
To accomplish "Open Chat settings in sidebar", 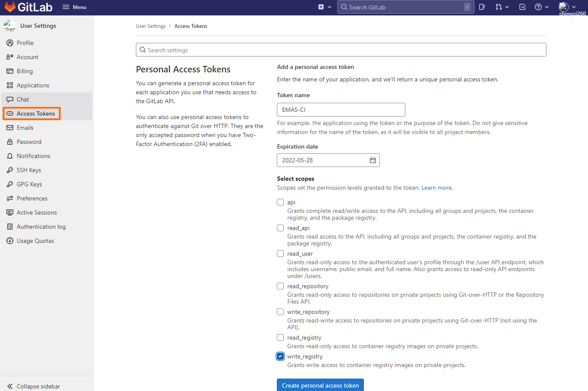I will (47, 99).
